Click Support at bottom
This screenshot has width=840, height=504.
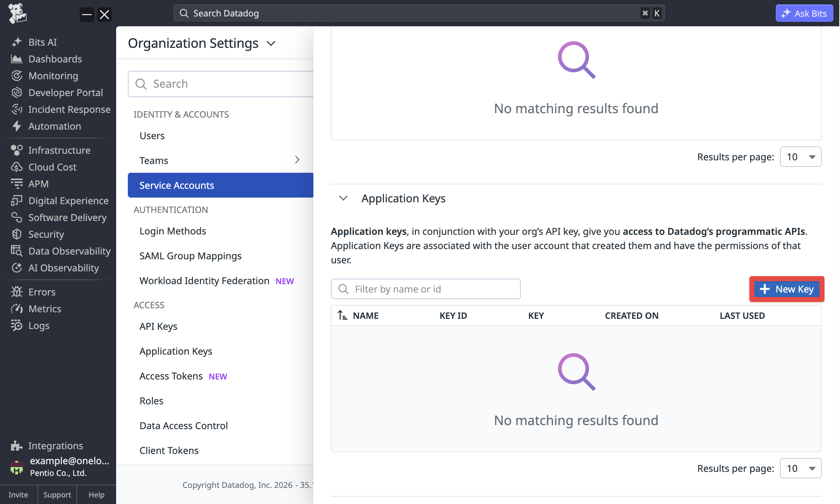point(57,495)
